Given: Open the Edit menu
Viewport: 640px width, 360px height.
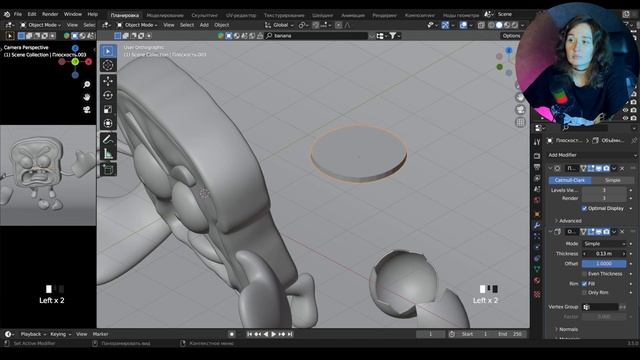Looking at the screenshot, I should [x=32, y=14].
